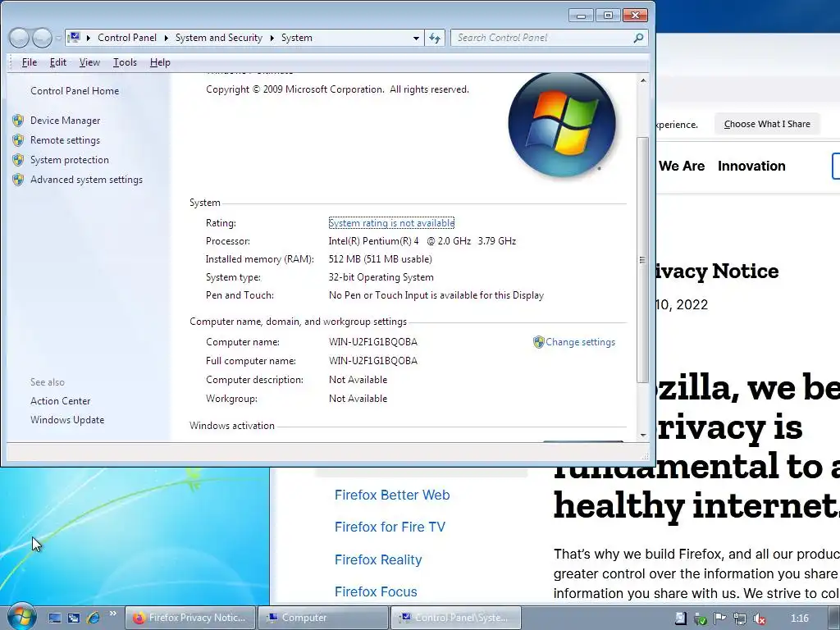Open Windows Update under See also
Viewport: 840px width, 630px height.
[67, 420]
